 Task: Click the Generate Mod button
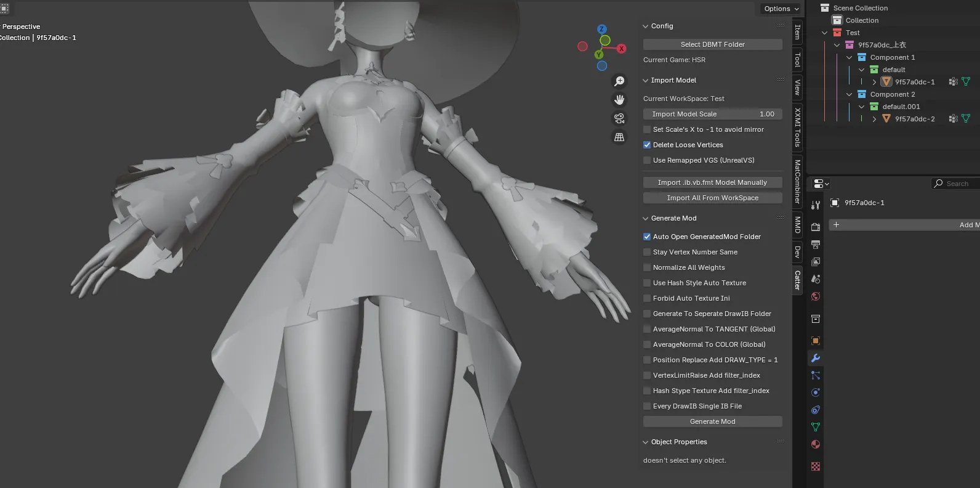pos(713,421)
